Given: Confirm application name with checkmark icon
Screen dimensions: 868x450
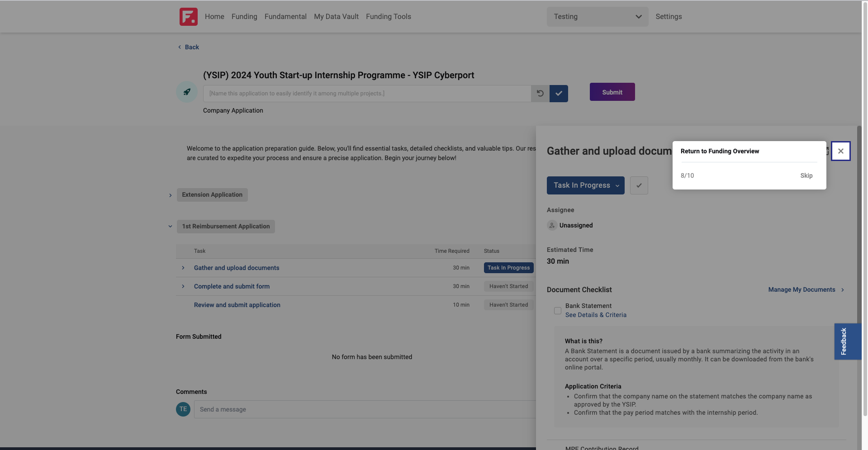Looking at the screenshot, I should click(x=559, y=94).
